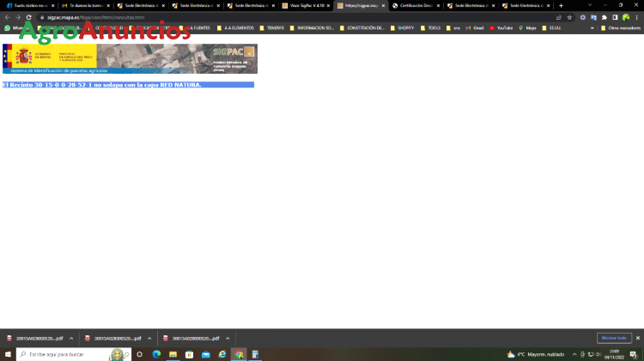Click Mostrar todo in downloads bar
The height and width of the screenshot is (361, 644).
pyautogui.click(x=614, y=338)
